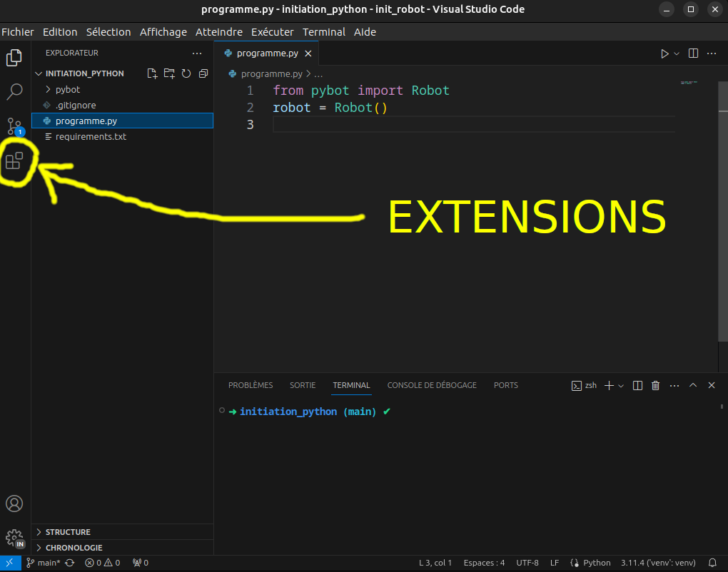Kill the terminal with trash icon
This screenshot has height=572, width=728.
(x=656, y=386)
